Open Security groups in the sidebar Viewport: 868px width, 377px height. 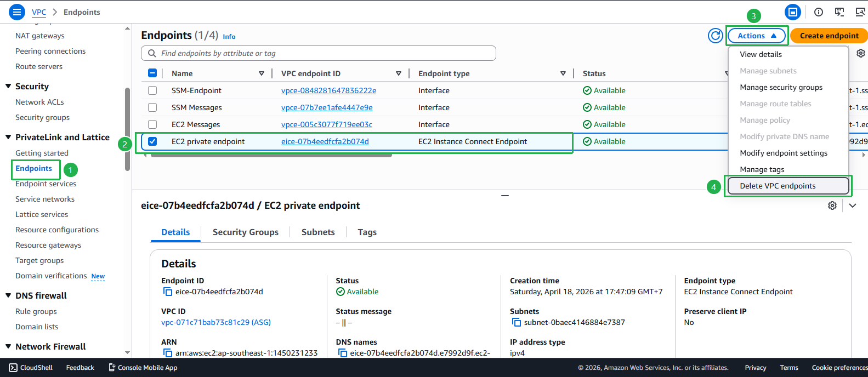tap(43, 118)
